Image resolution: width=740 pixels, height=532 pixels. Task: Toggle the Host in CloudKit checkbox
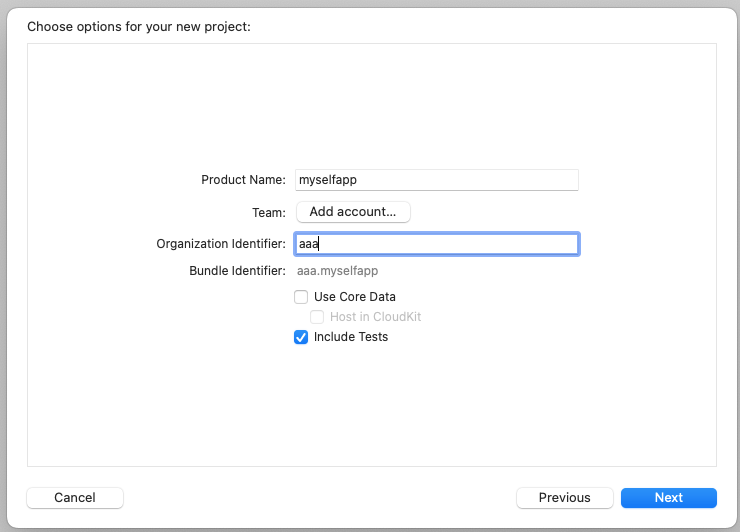pos(317,317)
